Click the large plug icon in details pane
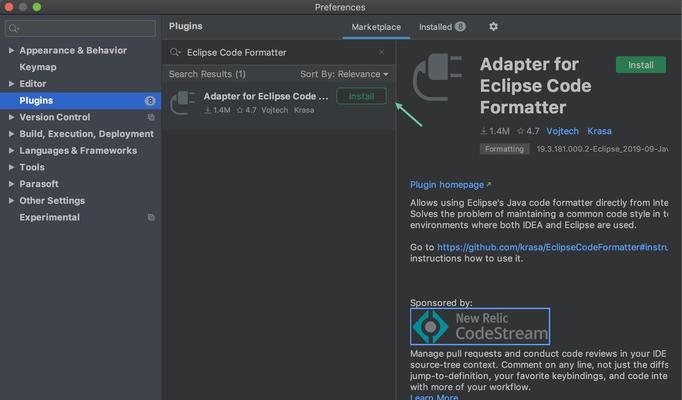This screenshot has width=682, height=400. pos(437,77)
